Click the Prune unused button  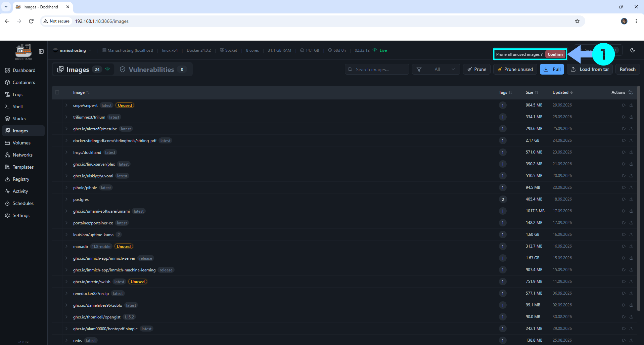coord(515,69)
